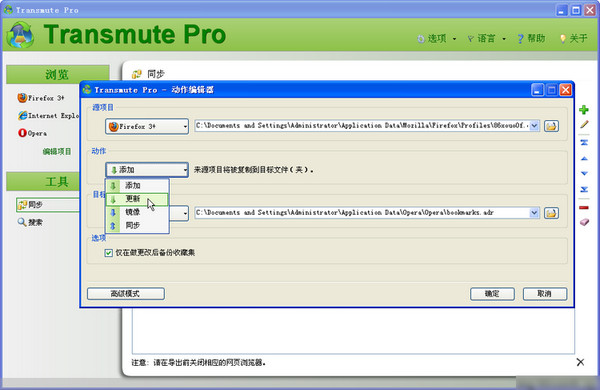
Task: Open 关于 about in header
Action: pos(574,38)
